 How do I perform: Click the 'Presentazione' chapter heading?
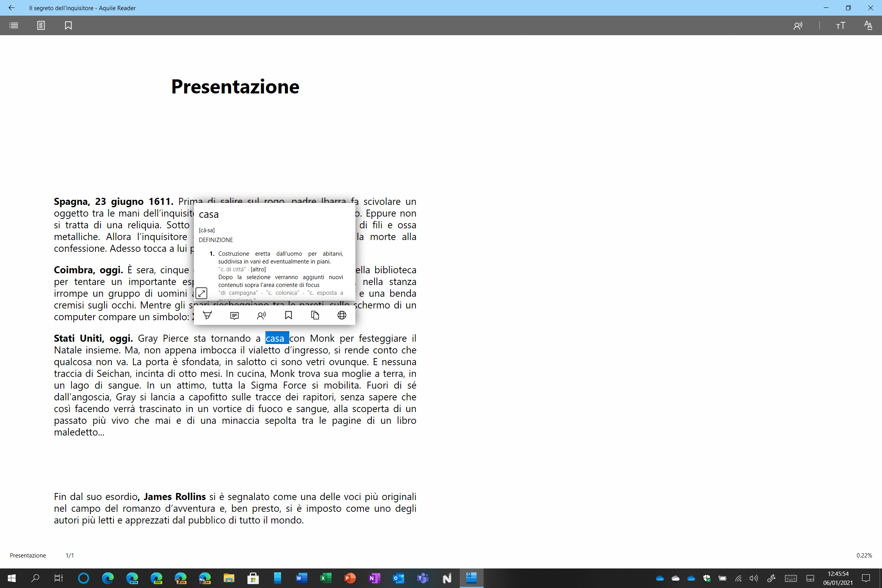[x=235, y=87]
